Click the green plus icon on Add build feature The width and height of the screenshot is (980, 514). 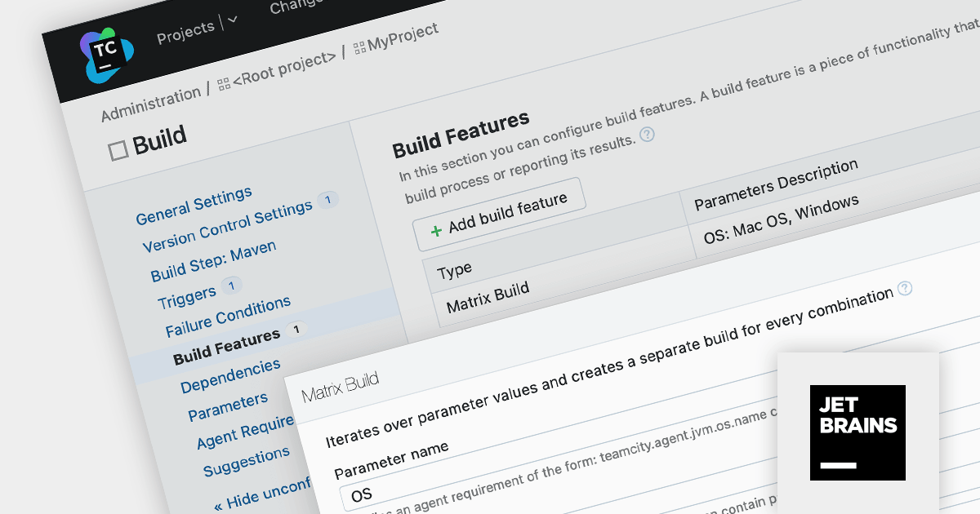tap(436, 229)
